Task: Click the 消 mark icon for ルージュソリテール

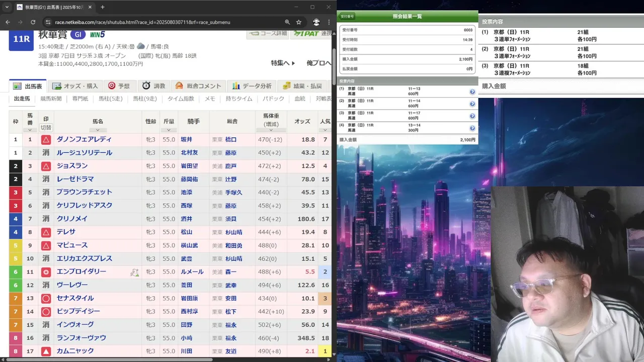Action: click(46, 153)
